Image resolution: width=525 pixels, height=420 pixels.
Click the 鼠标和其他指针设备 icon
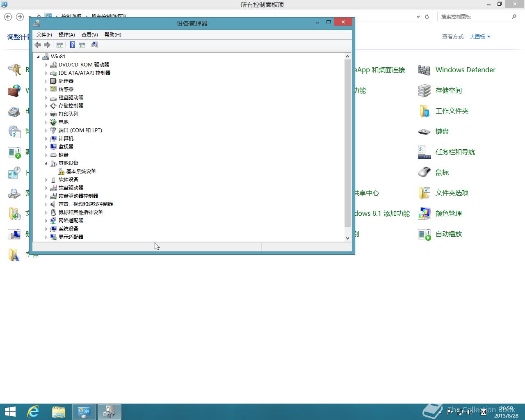tap(53, 212)
